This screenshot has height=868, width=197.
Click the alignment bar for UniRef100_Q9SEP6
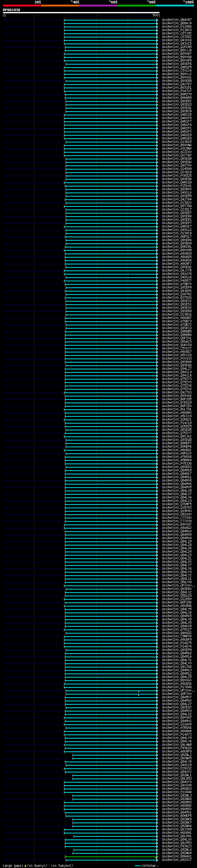(112, 64)
